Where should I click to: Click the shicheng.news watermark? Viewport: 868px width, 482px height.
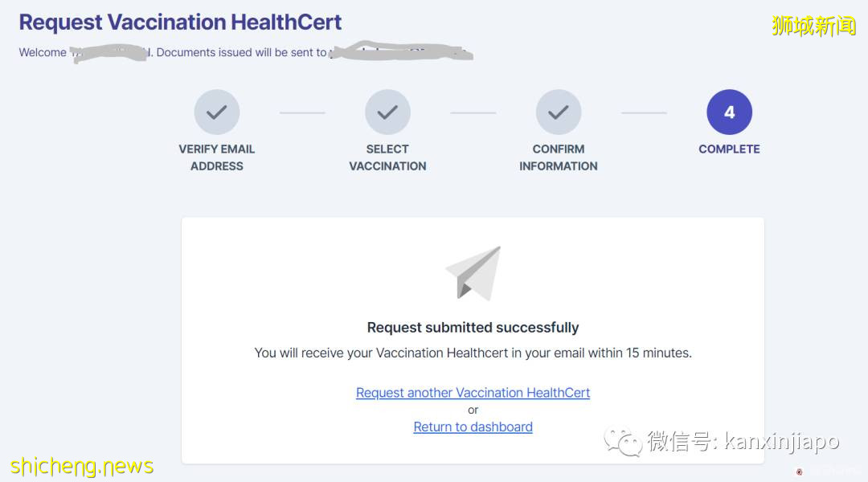pyautogui.click(x=82, y=466)
